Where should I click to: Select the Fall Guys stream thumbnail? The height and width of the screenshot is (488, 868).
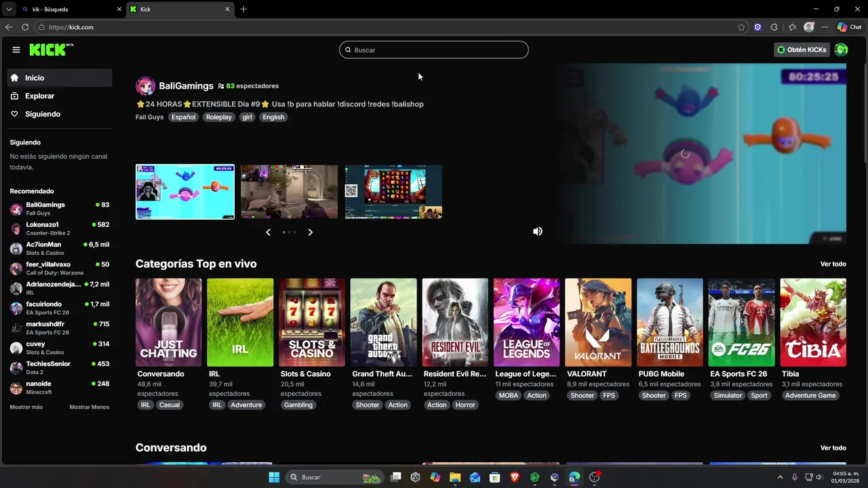(185, 192)
